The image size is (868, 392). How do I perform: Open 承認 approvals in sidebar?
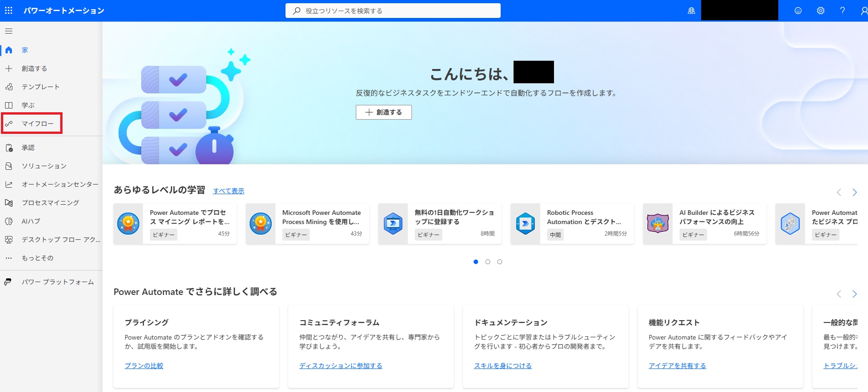point(28,148)
